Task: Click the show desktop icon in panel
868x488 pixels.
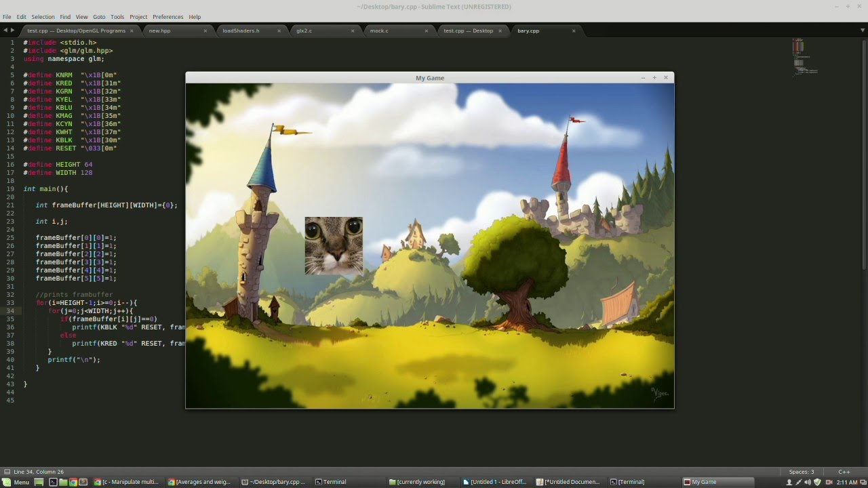Action: click(x=39, y=482)
